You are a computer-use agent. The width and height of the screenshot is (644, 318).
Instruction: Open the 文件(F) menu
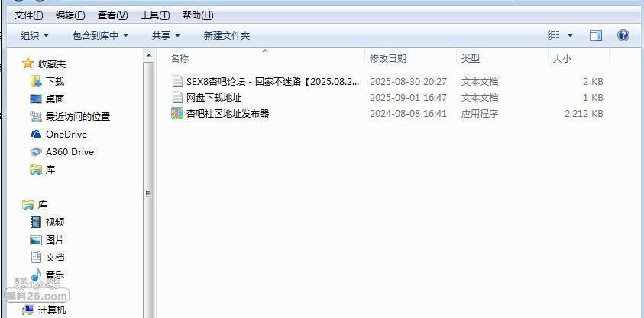pyautogui.click(x=28, y=15)
